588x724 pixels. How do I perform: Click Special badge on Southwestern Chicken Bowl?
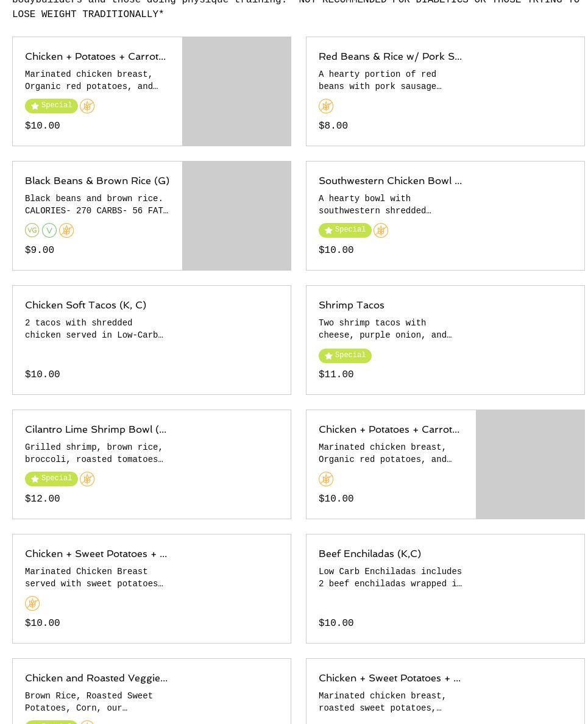[x=345, y=230]
